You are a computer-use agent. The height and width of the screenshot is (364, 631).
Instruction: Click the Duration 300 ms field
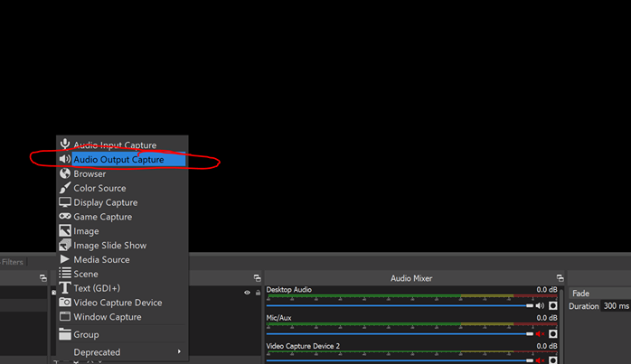(616, 305)
